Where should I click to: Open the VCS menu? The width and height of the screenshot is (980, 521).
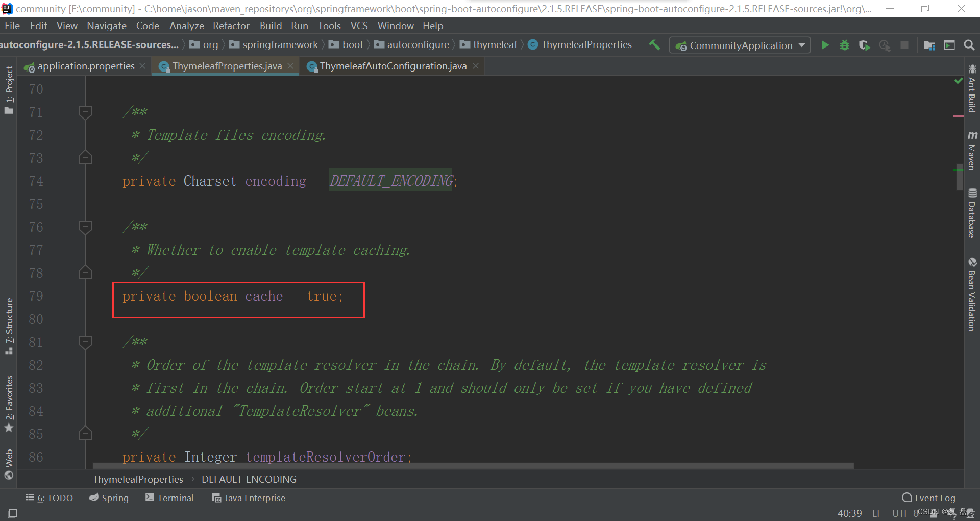tap(359, 26)
